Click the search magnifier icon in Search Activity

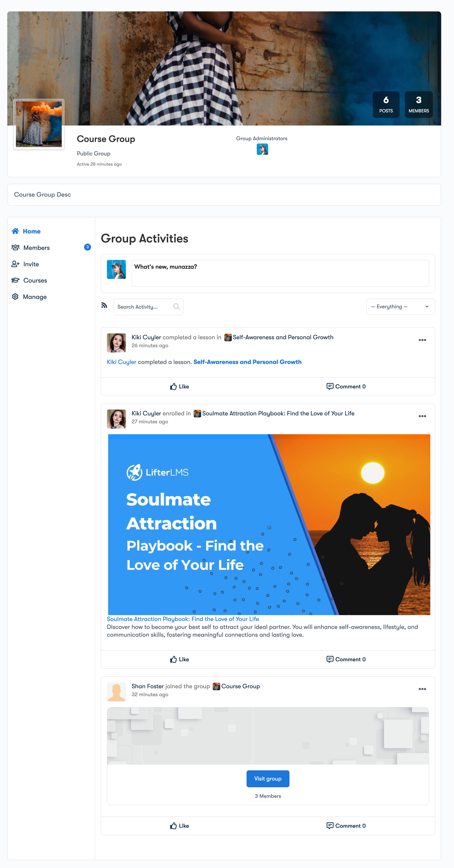176,307
